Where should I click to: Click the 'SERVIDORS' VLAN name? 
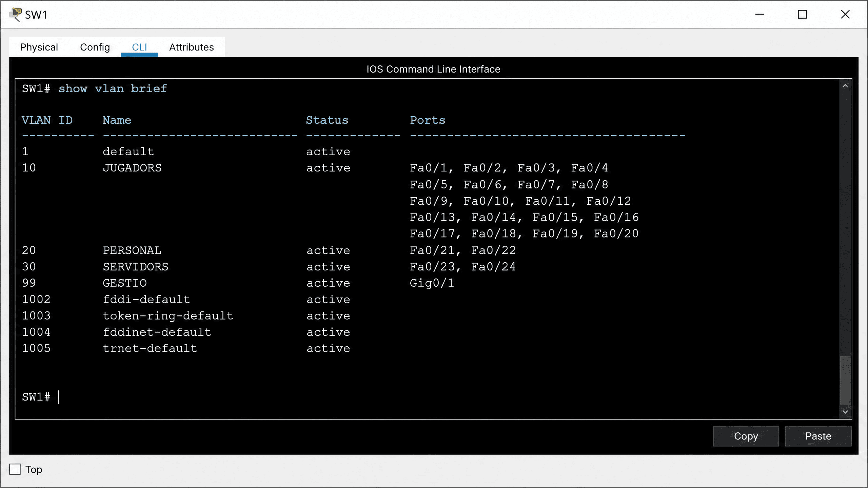click(x=136, y=267)
